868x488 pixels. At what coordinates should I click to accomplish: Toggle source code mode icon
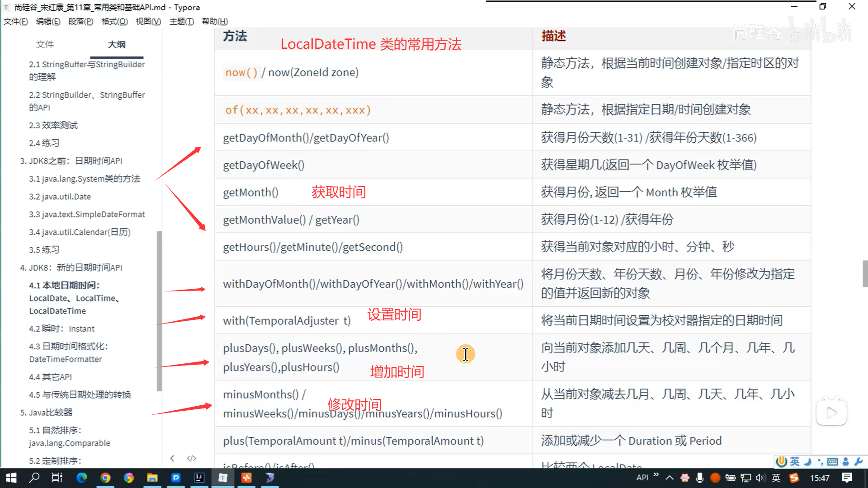coord(191,458)
